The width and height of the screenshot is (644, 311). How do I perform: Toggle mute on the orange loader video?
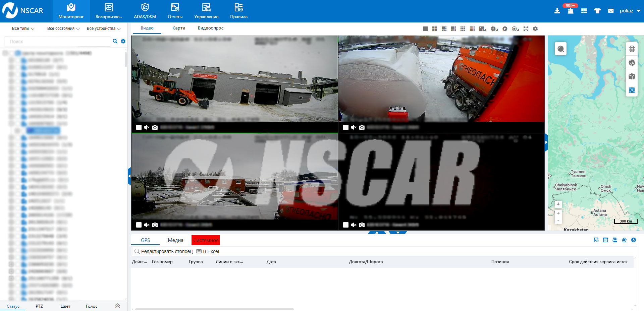pyautogui.click(x=147, y=127)
